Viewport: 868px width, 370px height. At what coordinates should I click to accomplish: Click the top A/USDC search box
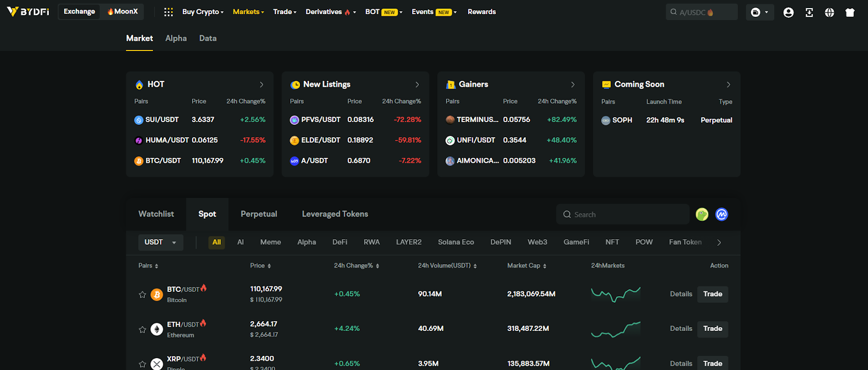(x=701, y=12)
